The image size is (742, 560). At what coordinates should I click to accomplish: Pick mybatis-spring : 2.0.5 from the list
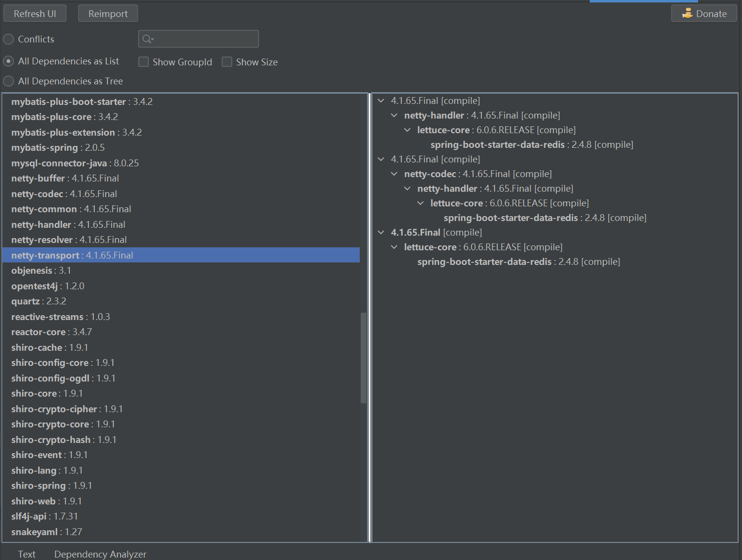click(181, 148)
